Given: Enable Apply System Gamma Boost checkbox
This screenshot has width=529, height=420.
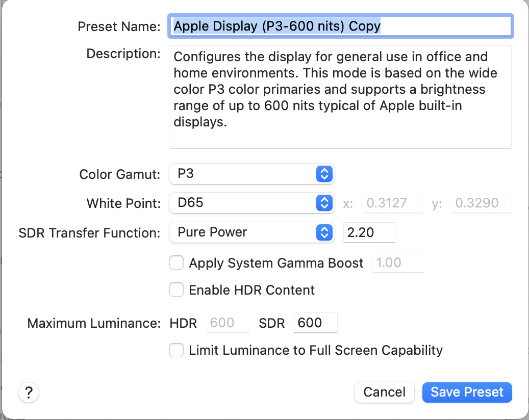Looking at the screenshot, I should click(177, 262).
